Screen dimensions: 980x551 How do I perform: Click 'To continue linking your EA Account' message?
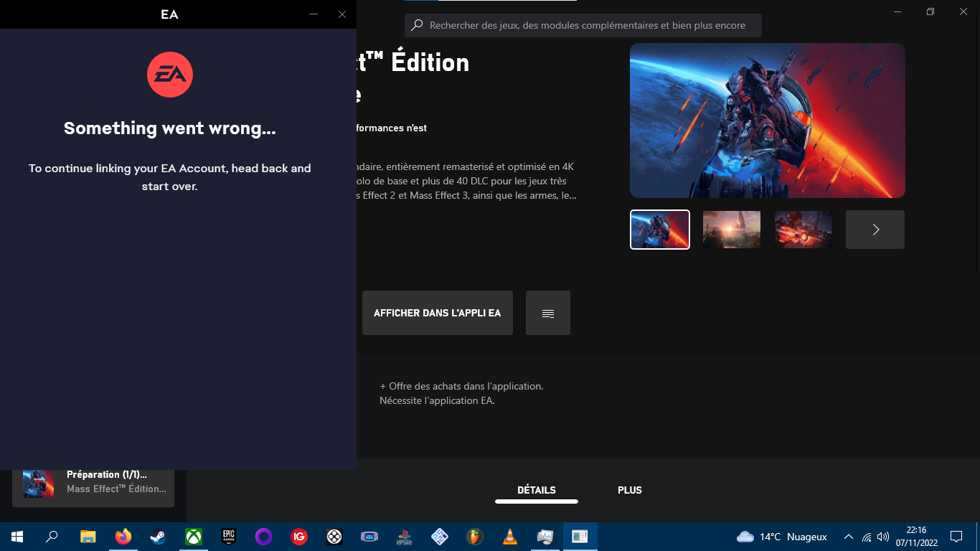point(170,177)
